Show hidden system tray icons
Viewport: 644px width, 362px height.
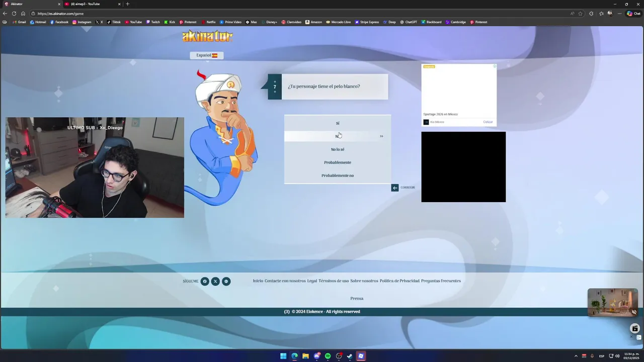(576, 356)
